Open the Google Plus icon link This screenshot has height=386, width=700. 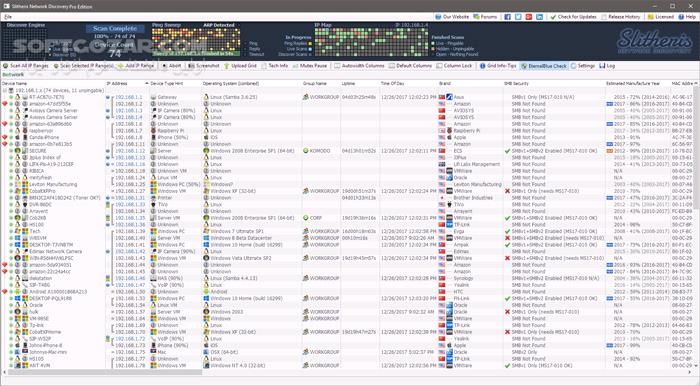coord(529,17)
